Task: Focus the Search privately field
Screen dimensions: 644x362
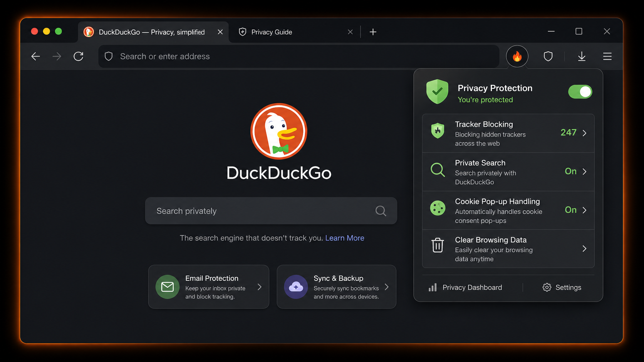Action: click(x=271, y=211)
